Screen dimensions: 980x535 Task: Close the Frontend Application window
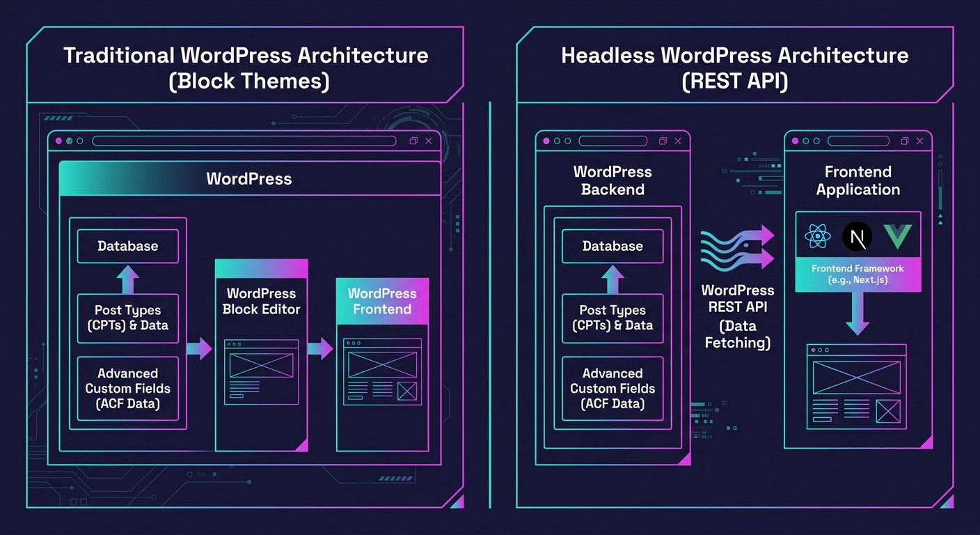[919, 141]
